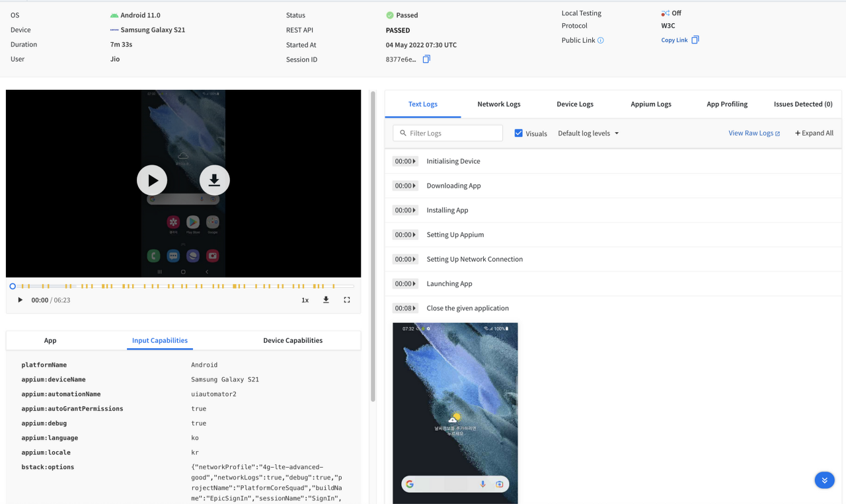This screenshot has width=846, height=504.
Task: Open the Default log levels dropdown
Action: [x=588, y=133]
